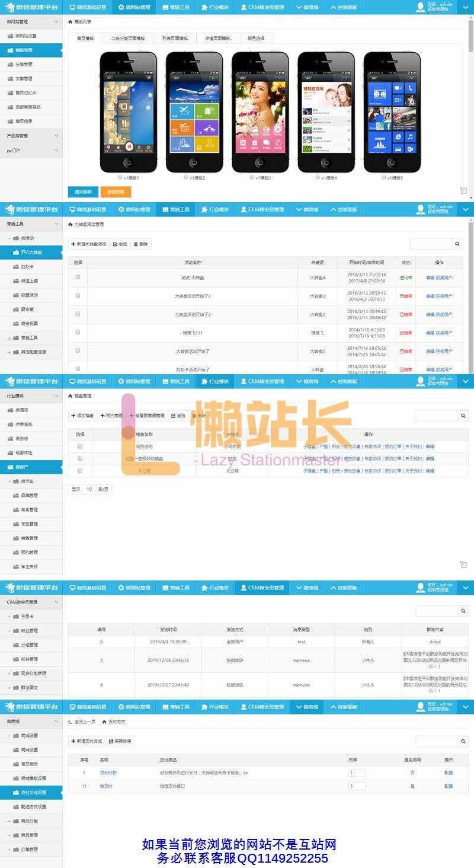474x868 pixels.
Task: Click the folder icon of 首页幻灯片
Action: coord(10,93)
